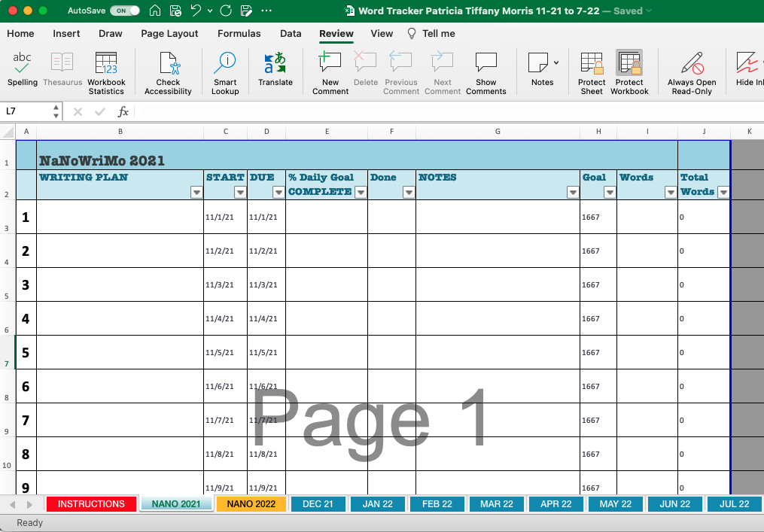This screenshot has height=532, width=764.
Task: Click the Tell me lightbulb icon
Action: (412, 33)
